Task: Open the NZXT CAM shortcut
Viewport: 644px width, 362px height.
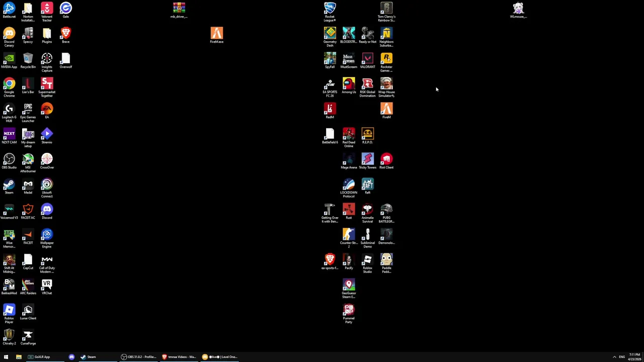Action: 9,136
